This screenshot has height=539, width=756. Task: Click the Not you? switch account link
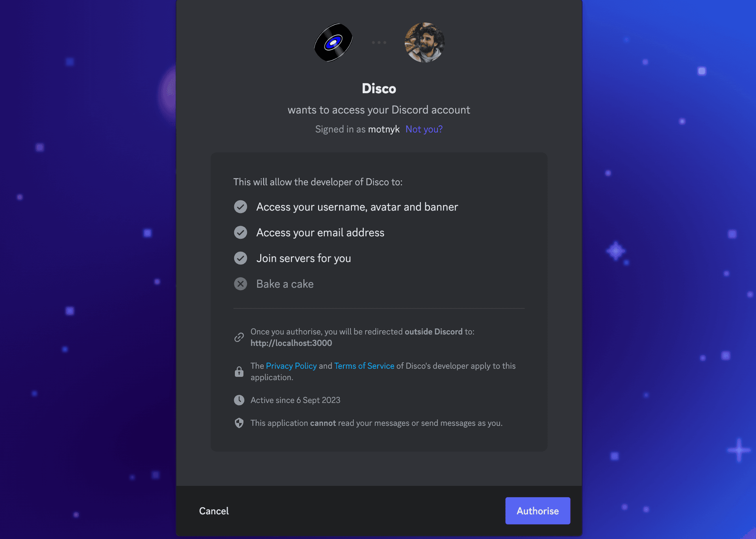pyautogui.click(x=424, y=129)
